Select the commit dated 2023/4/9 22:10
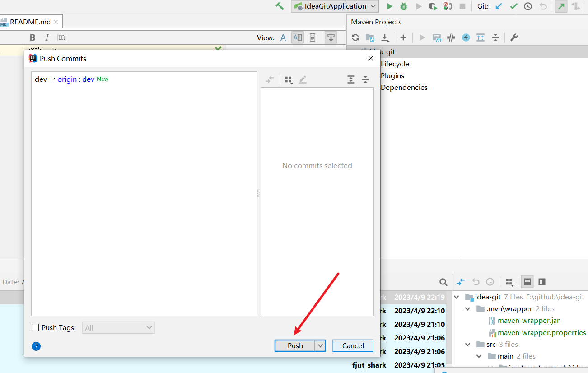The width and height of the screenshot is (588, 373). click(x=420, y=311)
